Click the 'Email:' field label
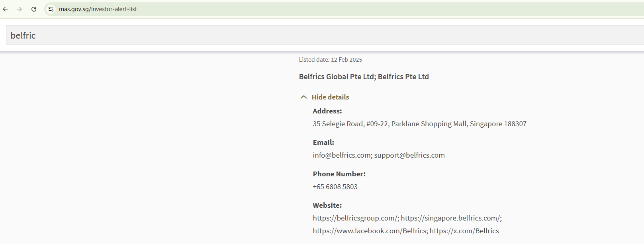The image size is (644, 244). click(323, 142)
